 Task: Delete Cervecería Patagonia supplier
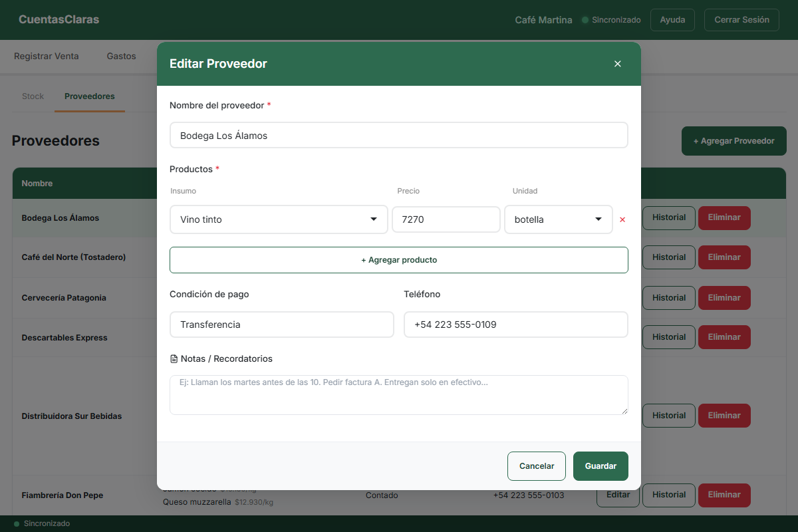pyautogui.click(x=724, y=298)
